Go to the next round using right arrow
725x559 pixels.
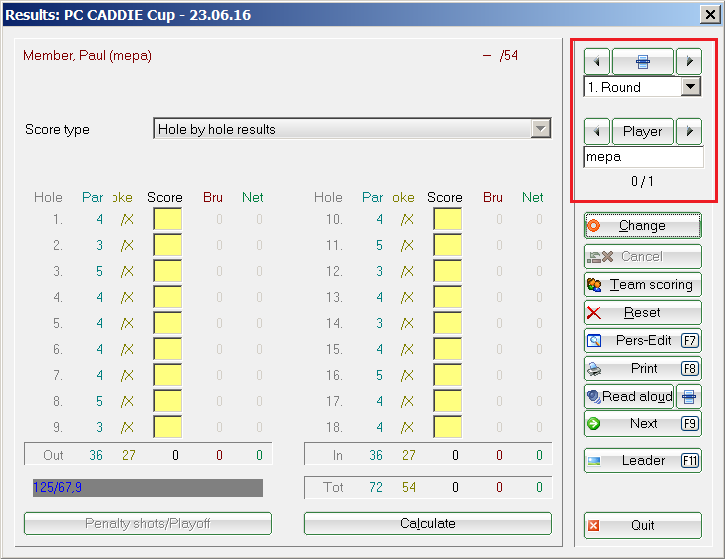(689, 61)
